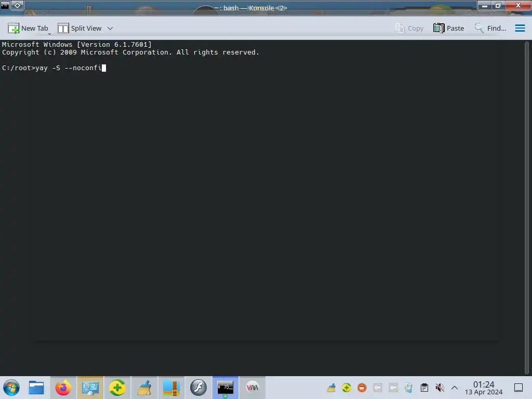Open the broom cleaner application
The height and width of the screenshot is (399, 532).
coord(144,388)
